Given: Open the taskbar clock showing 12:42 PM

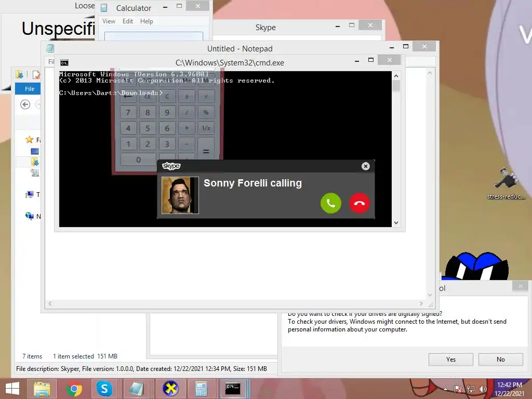Looking at the screenshot, I should click(509, 389).
